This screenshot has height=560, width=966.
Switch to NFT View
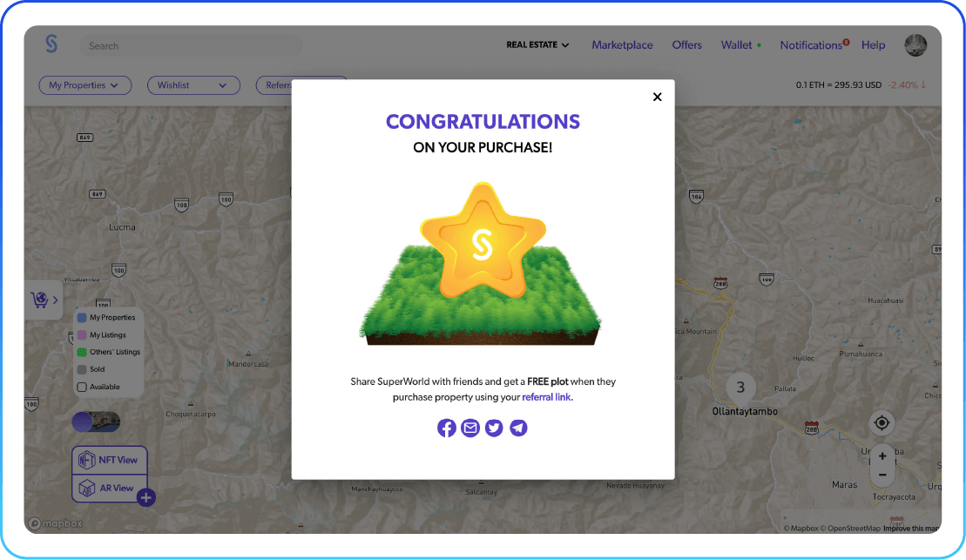[x=110, y=460]
